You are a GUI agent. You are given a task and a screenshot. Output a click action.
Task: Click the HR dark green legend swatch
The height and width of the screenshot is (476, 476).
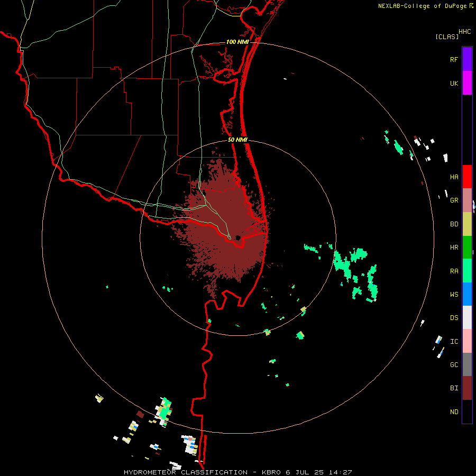click(467, 248)
